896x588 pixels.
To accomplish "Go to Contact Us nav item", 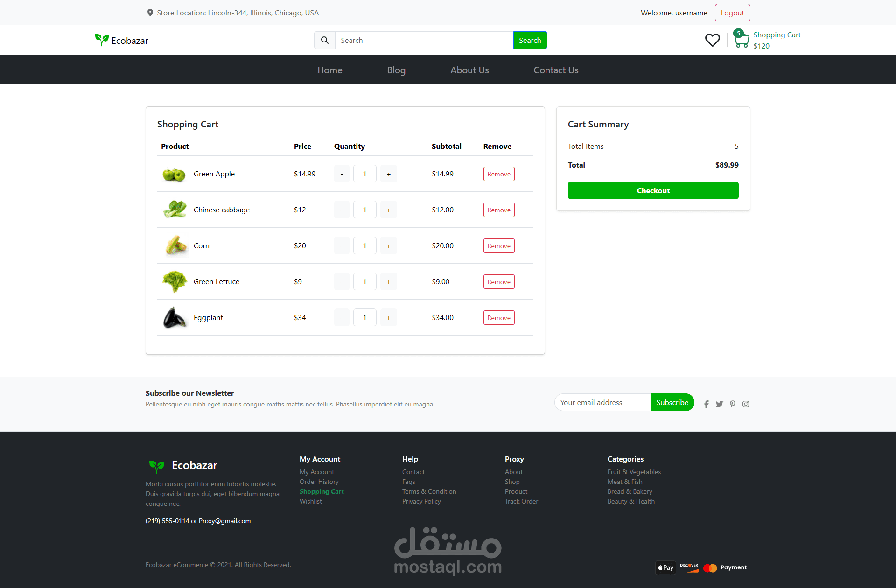I will pyautogui.click(x=556, y=70).
